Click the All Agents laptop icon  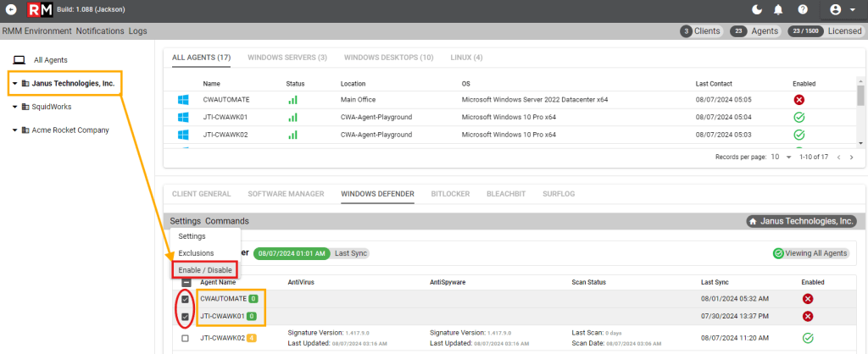point(19,60)
